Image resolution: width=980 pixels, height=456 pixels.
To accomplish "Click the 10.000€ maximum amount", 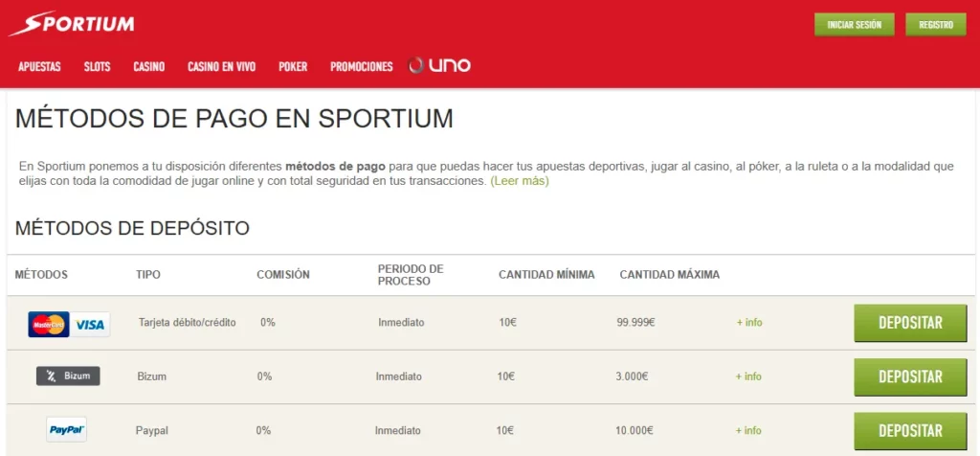I will click(635, 430).
